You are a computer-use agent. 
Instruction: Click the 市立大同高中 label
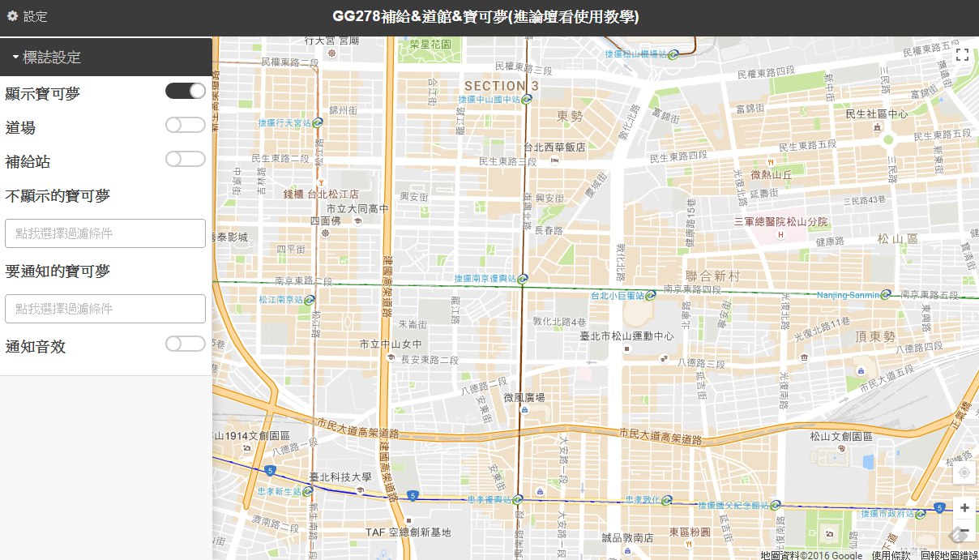[357, 208]
